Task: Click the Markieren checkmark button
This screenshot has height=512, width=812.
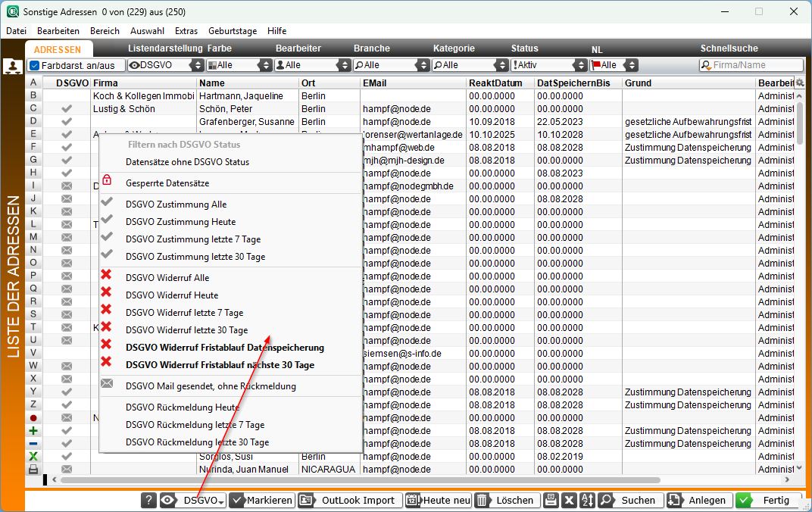Action: coord(261,501)
